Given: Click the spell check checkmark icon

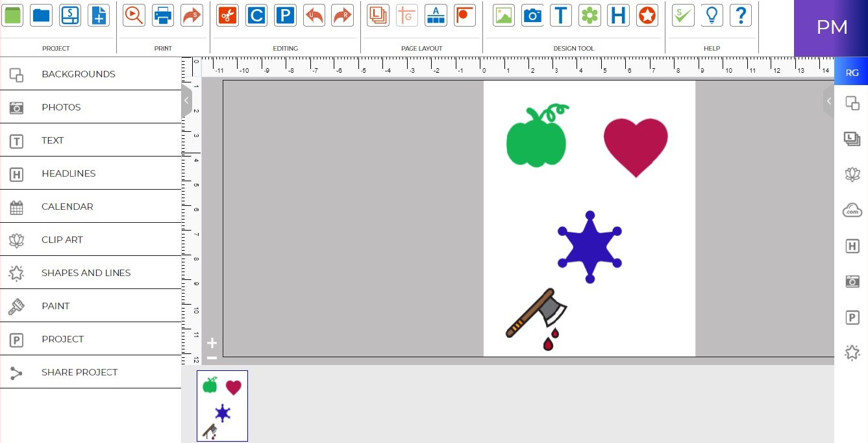Looking at the screenshot, I should click(x=683, y=15).
